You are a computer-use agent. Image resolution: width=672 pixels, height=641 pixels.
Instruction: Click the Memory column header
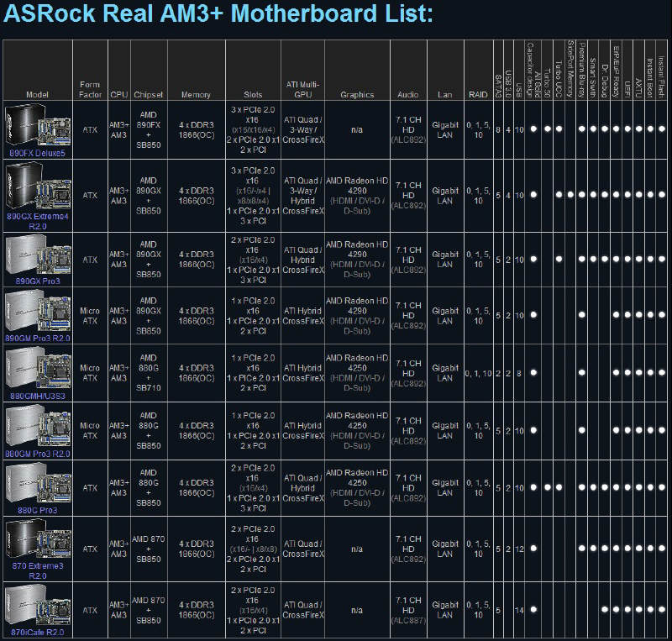(196, 94)
